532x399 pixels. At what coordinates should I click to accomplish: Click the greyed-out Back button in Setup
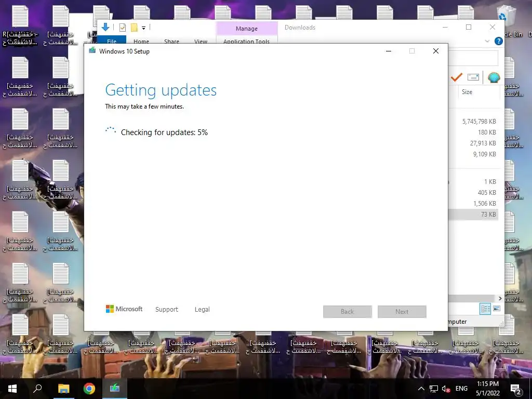(x=348, y=312)
